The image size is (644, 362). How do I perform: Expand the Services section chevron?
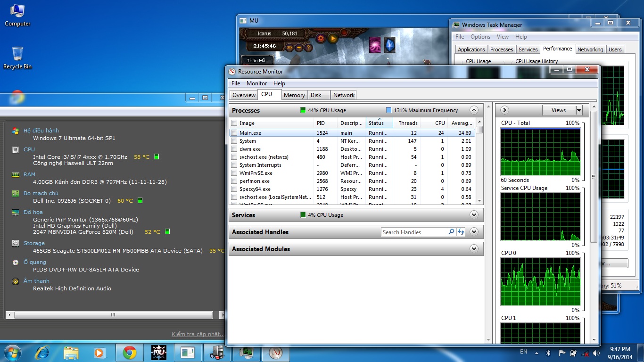(474, 215)
